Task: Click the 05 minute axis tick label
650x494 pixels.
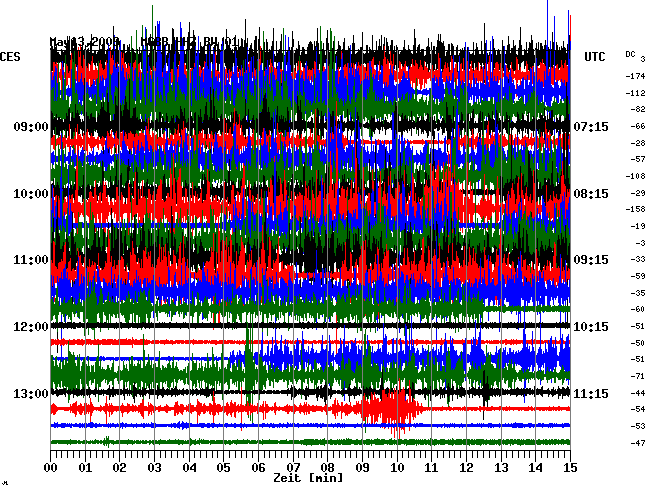Action: [x=223, y=468]
